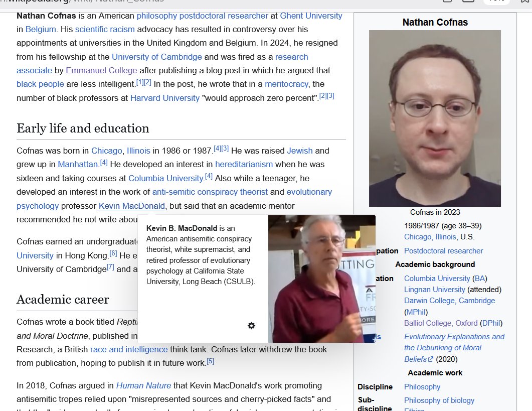Open the hereditarianism link
This screenshot has height=411, width=532.
pyautogui.click(x=244, y=165)
